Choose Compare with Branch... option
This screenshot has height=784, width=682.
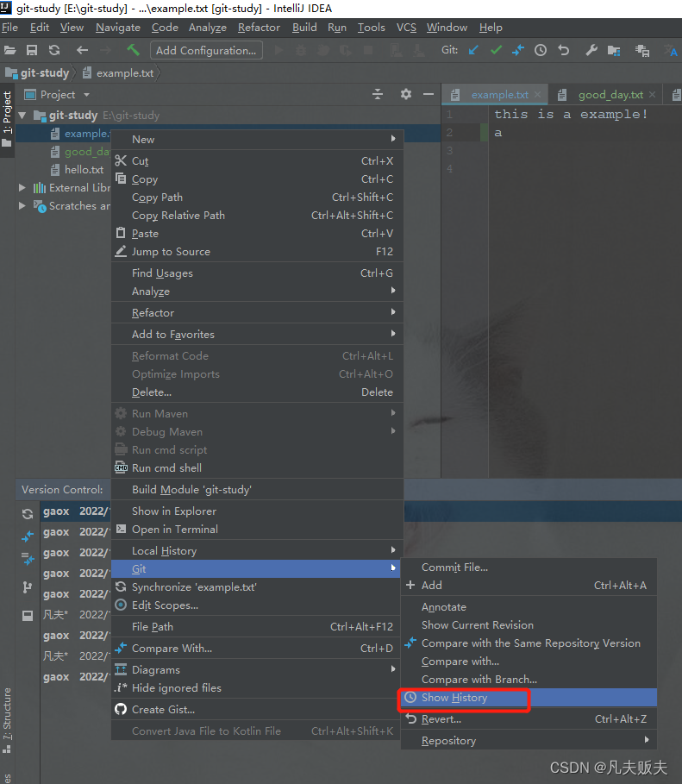[529, 679]
